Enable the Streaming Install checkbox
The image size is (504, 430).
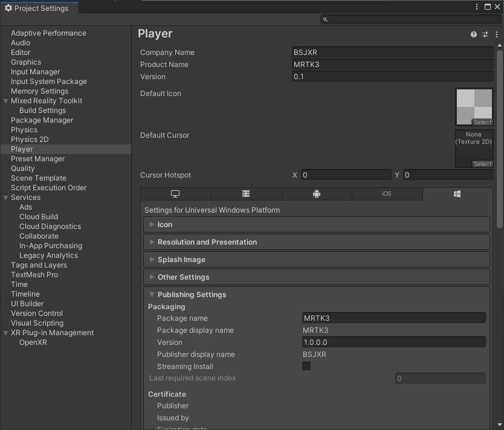click(x=306, y=366)
